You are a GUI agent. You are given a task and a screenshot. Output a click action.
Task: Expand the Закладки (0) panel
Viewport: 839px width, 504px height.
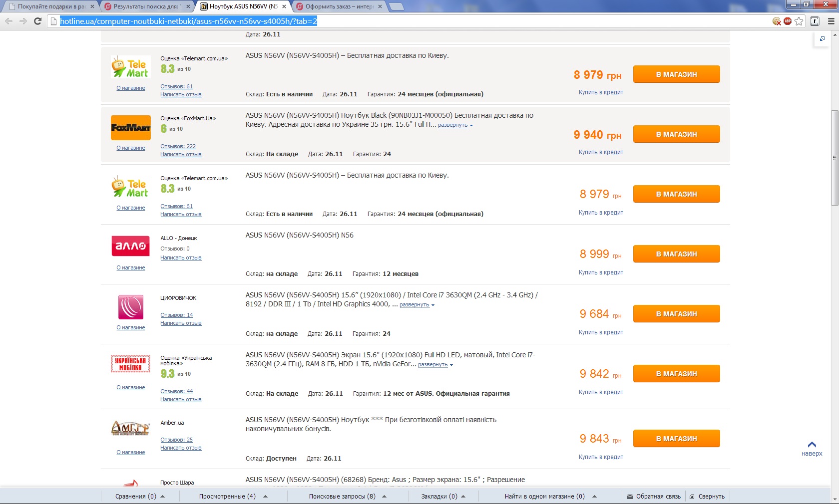(x=443, y=497)
